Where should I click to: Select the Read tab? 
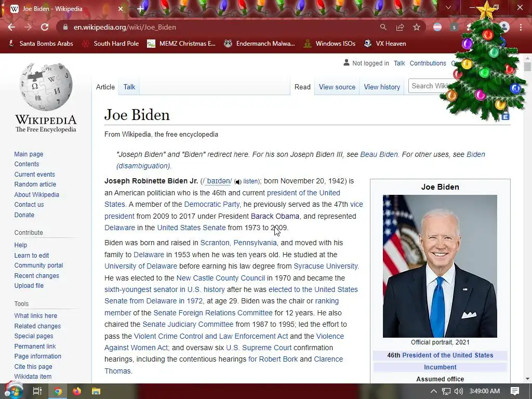click(302, 87)
